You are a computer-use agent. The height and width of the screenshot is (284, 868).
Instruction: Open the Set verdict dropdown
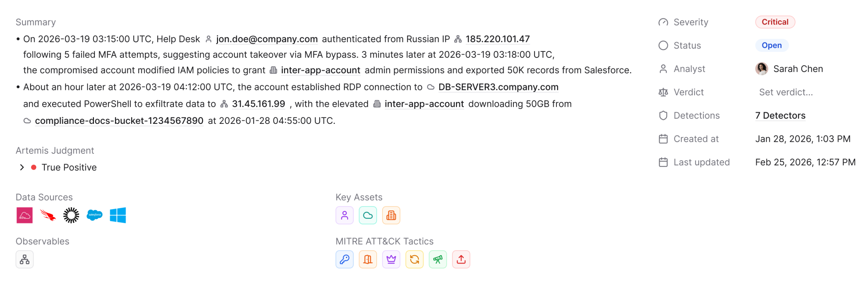click(785, 92)
